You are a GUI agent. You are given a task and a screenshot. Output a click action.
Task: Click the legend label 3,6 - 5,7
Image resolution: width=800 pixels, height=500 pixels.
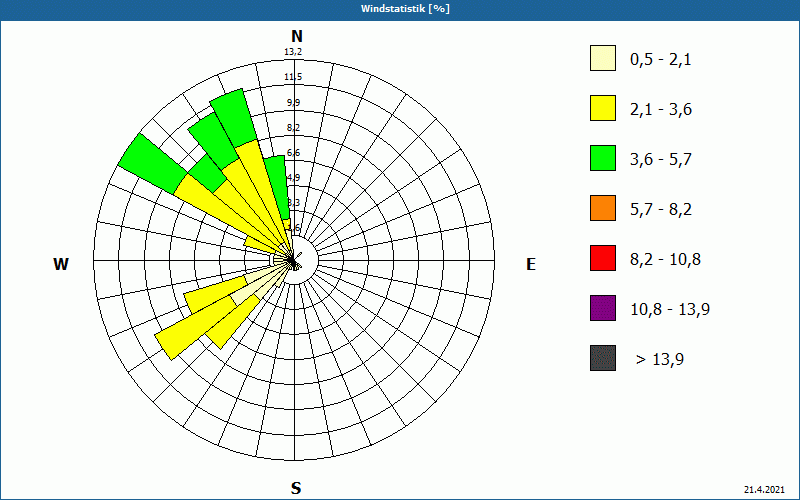pos(661,160)
